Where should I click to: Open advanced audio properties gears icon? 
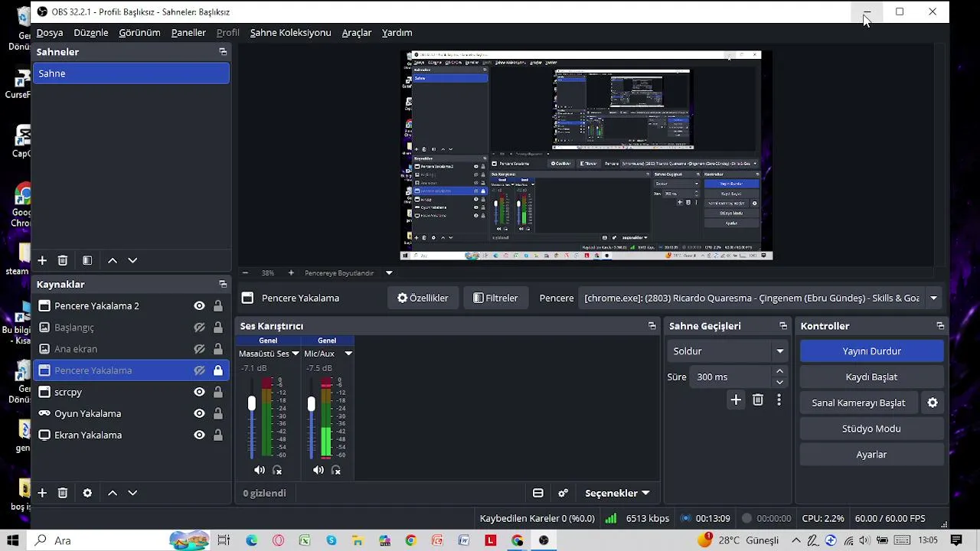pos(563,493)
